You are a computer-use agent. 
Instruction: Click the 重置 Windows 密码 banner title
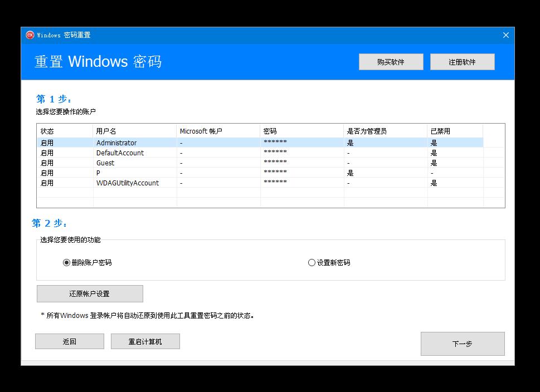[98, 62]
